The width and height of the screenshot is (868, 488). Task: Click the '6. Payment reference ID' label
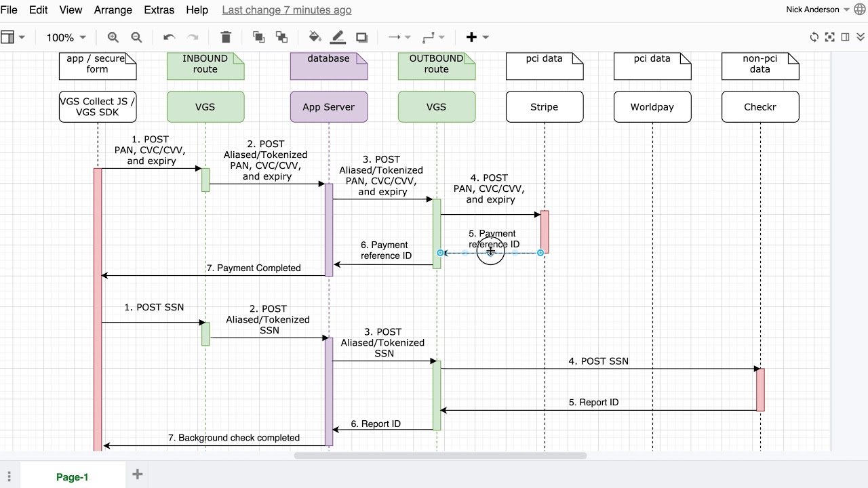click(x=386, y=251)
